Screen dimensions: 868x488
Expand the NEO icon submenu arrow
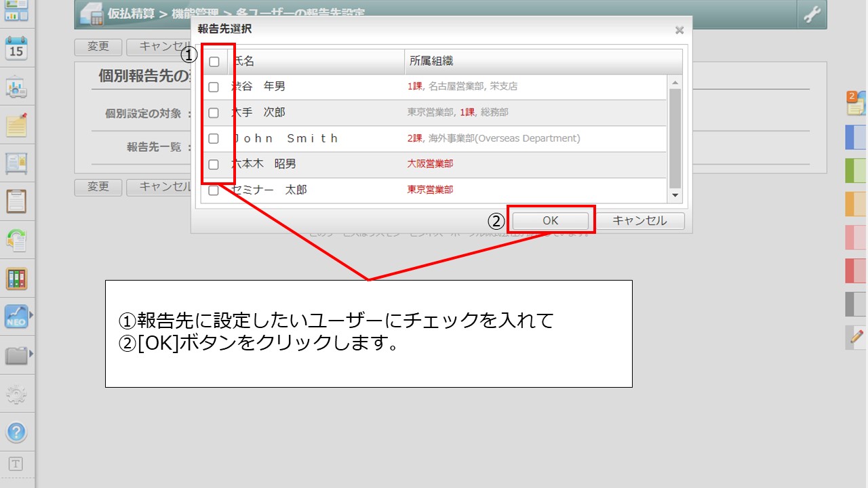click(31, 315)
